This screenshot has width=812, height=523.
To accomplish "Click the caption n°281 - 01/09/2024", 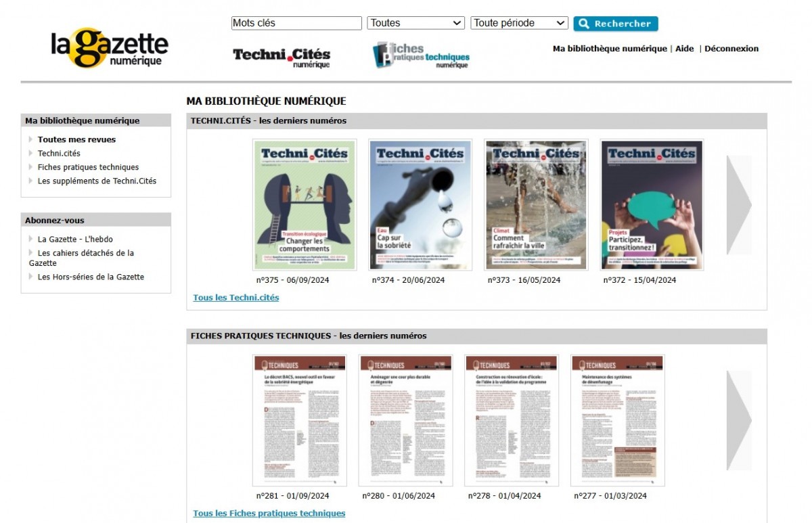I will coord(292,496).
